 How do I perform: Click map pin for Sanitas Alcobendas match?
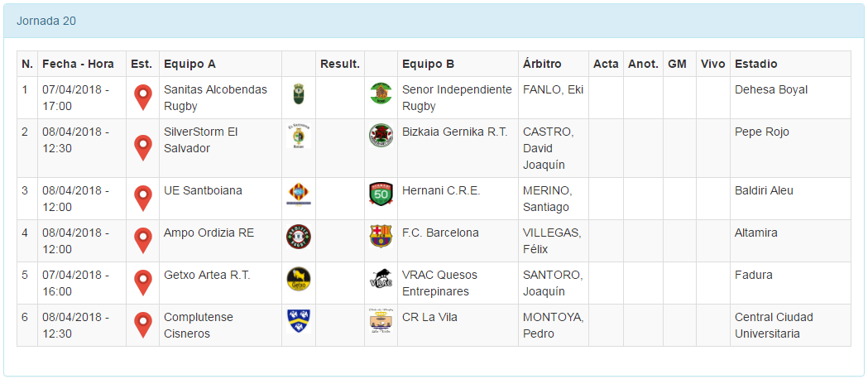click(143, 97)
